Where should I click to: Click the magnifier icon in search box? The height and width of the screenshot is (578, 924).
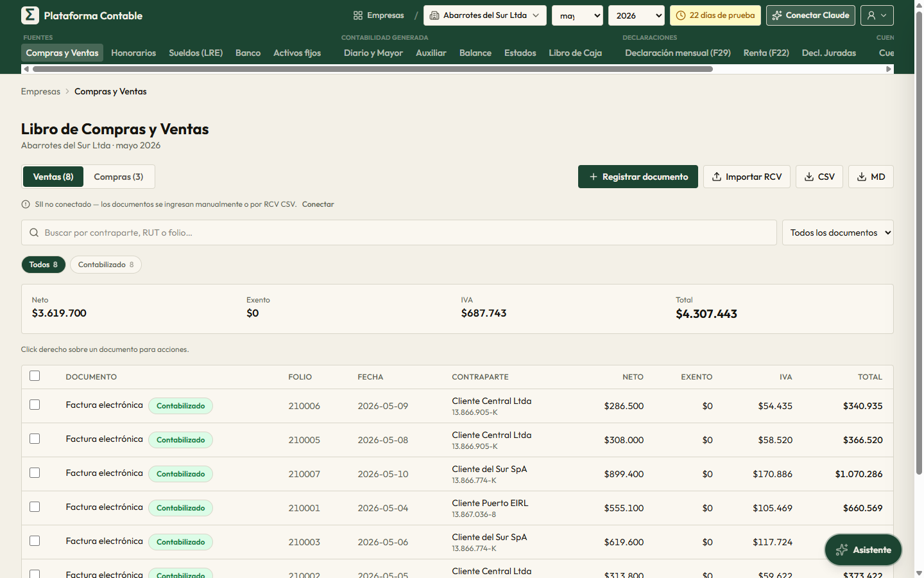[34, 232]
